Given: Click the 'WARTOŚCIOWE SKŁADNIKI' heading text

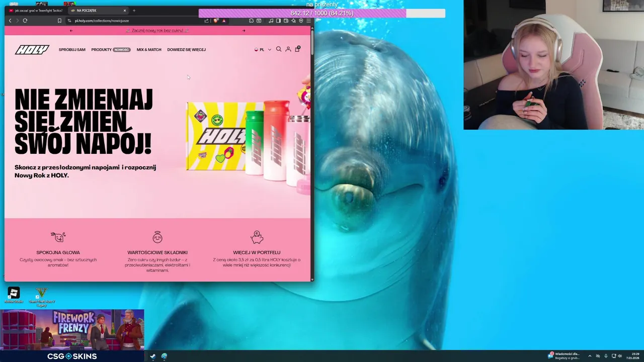Looking at the screenshot, I should (x=157, y=252).
